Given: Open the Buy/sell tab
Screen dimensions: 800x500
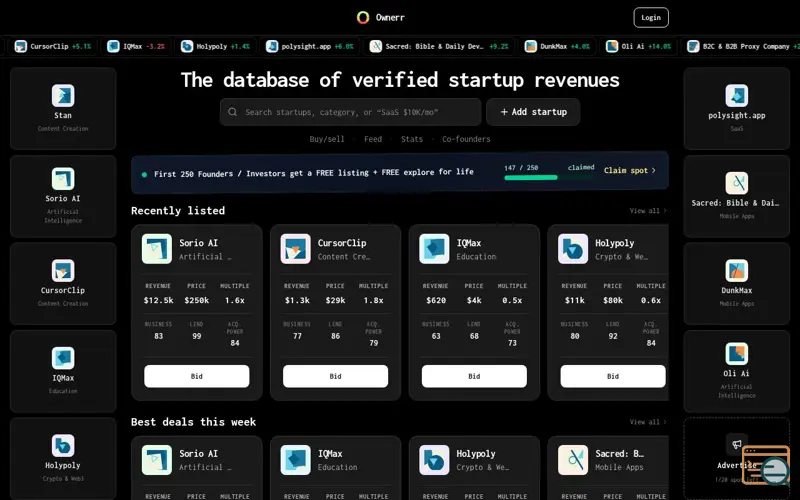Looking at the screenshot, I should (327, 139).
